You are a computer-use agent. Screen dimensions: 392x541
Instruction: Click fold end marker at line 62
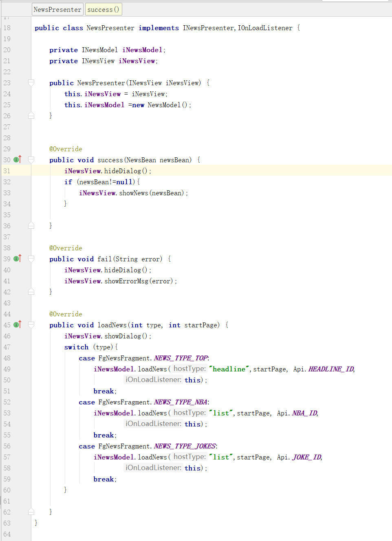[x=31, y=512]
